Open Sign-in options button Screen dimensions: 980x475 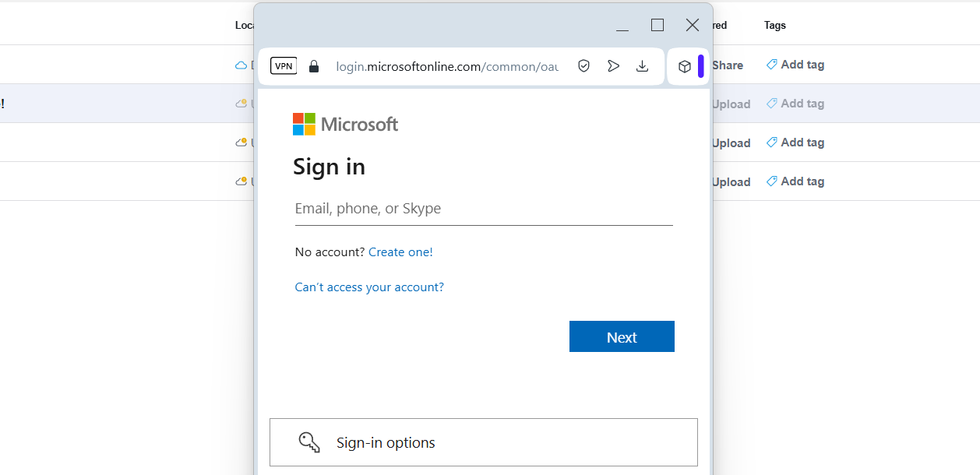click(x=484, y=442)
